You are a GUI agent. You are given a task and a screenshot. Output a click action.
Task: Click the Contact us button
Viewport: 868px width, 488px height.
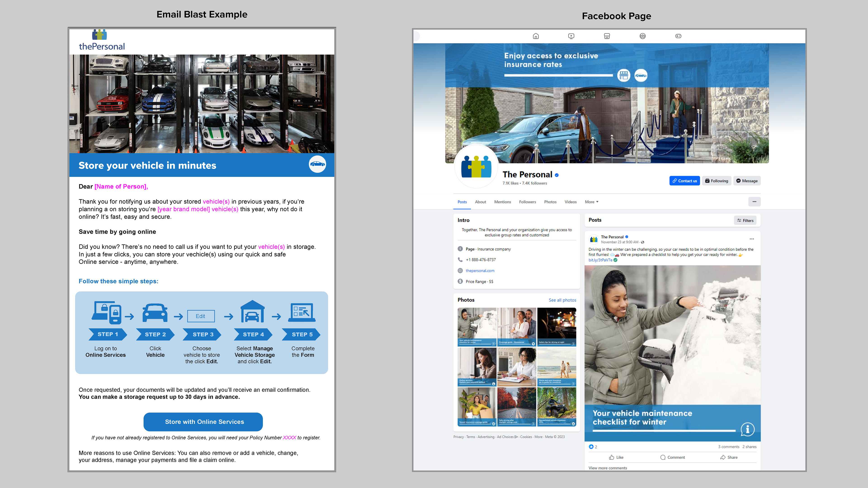coord(684,181)
